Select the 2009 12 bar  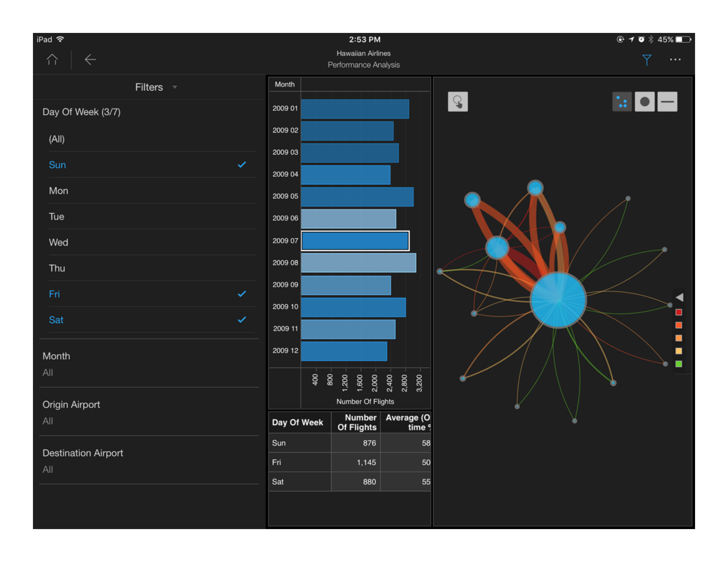[x=344, y=351]
